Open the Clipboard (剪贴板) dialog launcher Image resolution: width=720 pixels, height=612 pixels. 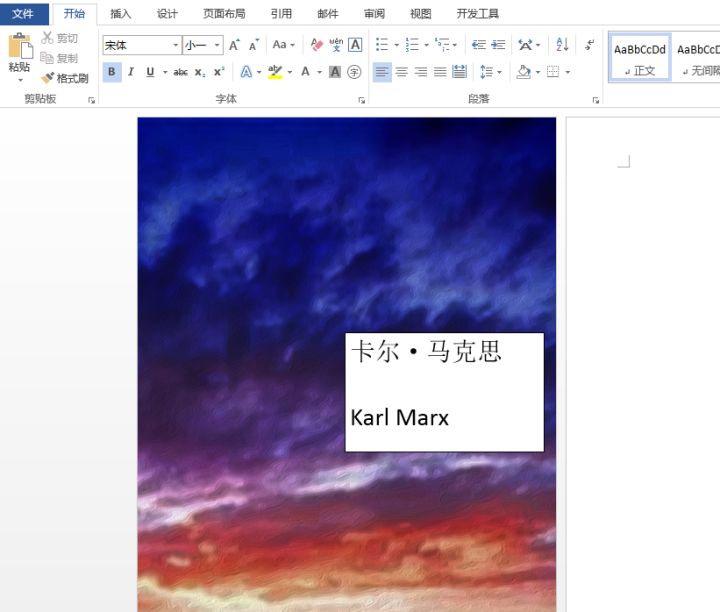tap(91, 100)
